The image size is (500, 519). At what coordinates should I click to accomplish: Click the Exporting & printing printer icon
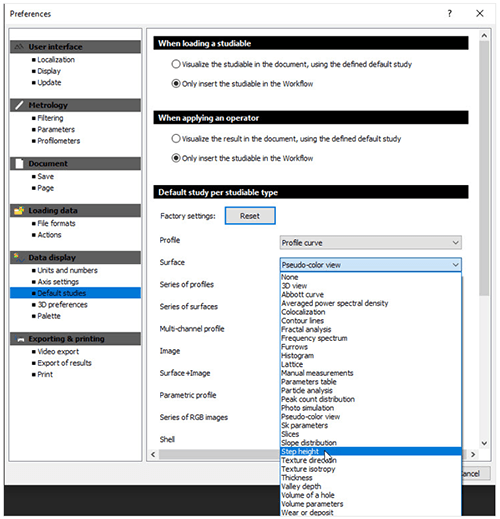(19, 339)
